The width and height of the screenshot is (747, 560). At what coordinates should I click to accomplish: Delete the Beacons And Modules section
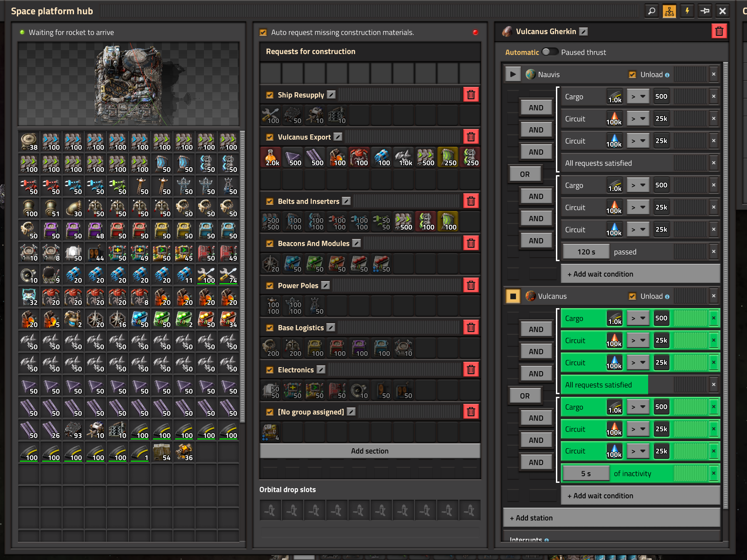[x=471, y=243]
